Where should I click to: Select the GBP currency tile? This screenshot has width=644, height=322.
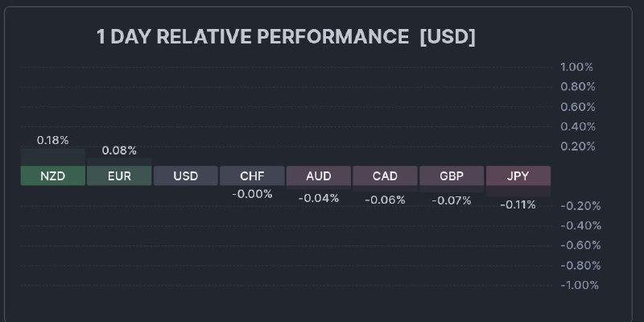(452, 175)
